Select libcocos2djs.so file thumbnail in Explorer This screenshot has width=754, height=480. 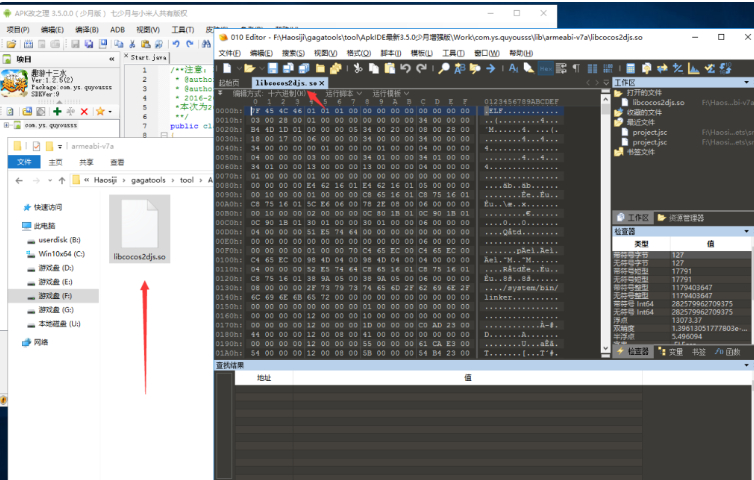click(139, 229)
